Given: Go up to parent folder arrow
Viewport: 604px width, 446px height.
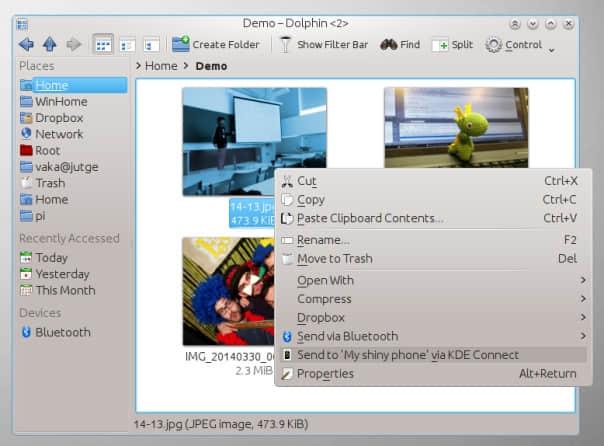Looking at the screenshot, I should 49,44.
